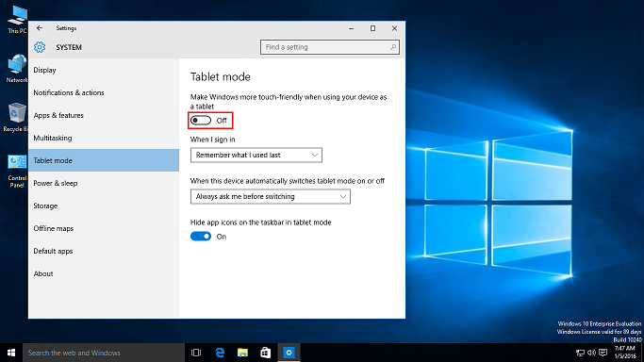Open Notifications & actions
644x362 pixels.
pos(104,92)
